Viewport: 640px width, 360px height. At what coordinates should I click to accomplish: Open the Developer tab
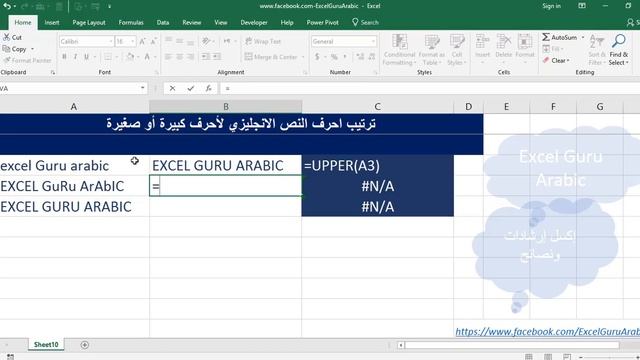(x=254, y=22)
